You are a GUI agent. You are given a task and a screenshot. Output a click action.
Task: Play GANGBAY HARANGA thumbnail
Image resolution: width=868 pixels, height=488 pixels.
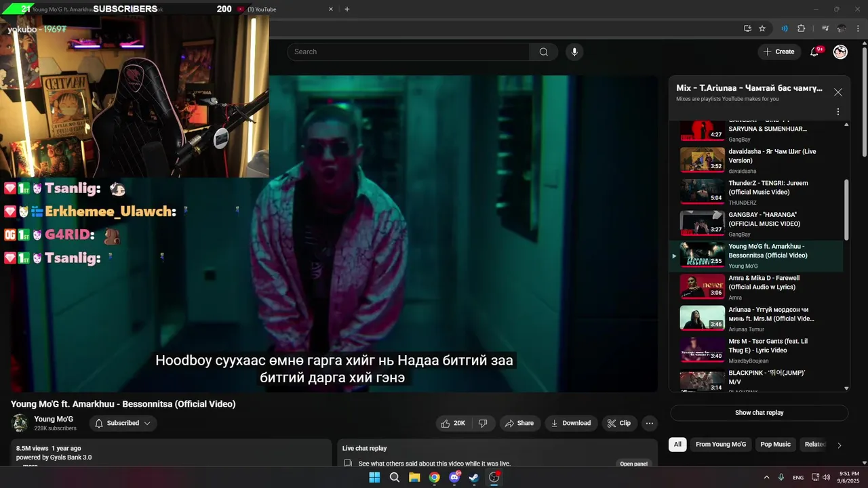[x=703, y=223]
